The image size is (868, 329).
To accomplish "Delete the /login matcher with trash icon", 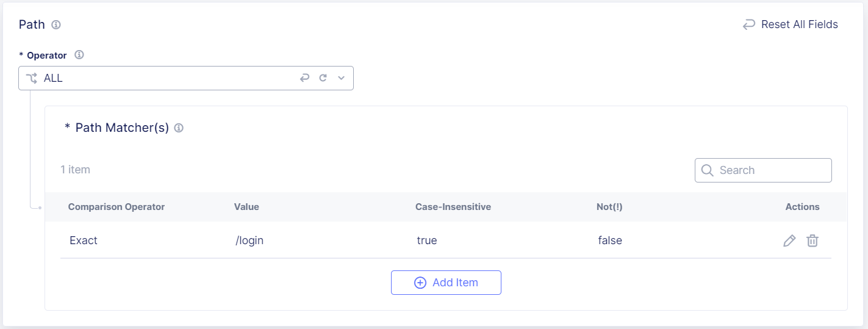I will (x=812, y=240).
